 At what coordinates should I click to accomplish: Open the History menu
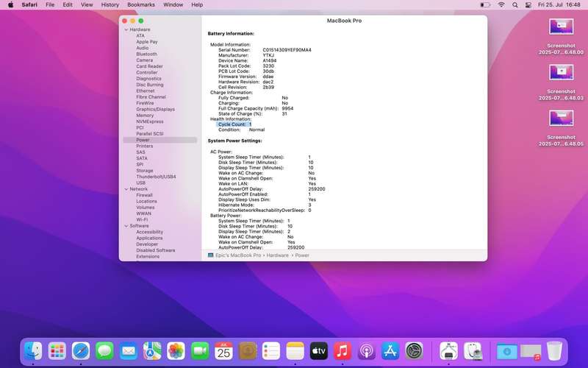click(110, 5)
